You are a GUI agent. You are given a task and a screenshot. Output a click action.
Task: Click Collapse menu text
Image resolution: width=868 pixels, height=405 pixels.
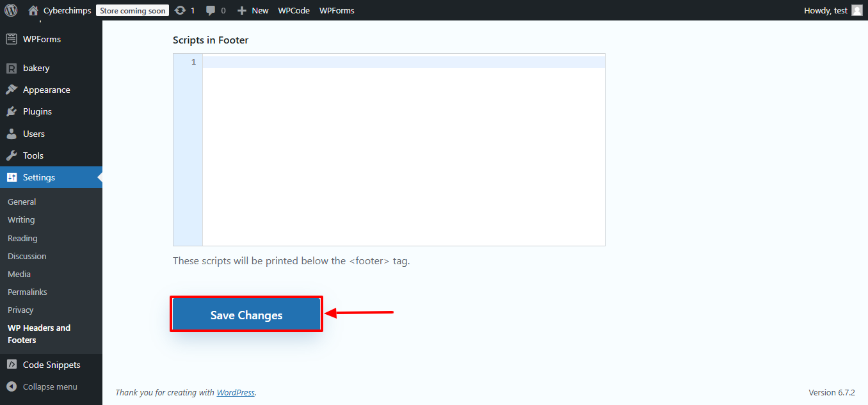coord(50,386)
